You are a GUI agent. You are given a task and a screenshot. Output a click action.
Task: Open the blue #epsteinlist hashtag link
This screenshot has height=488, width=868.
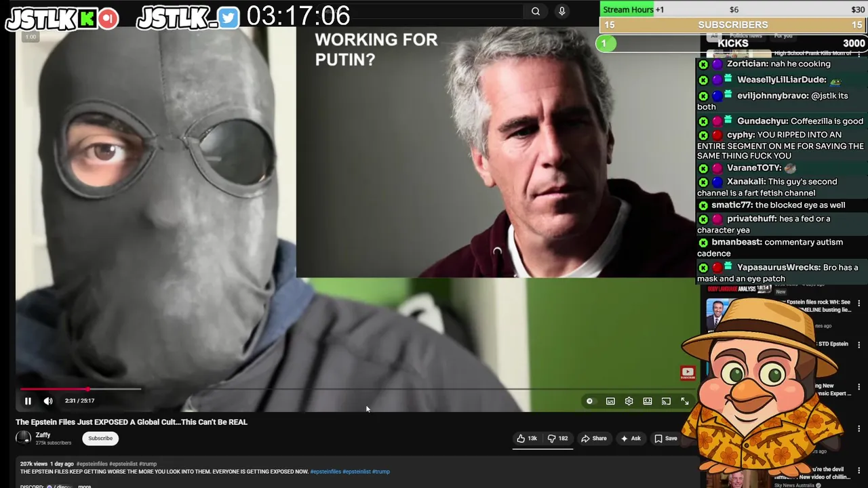coord(357,472)
